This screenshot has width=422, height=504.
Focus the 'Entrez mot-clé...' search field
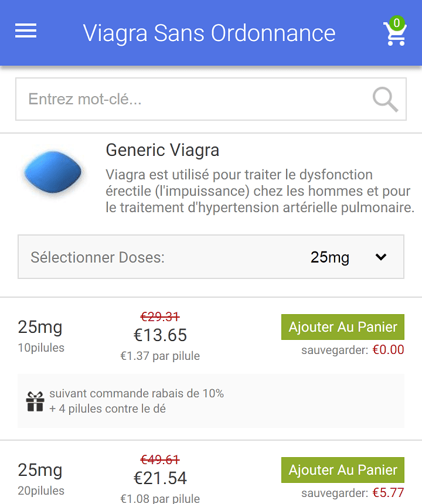(x=211, y=99)
